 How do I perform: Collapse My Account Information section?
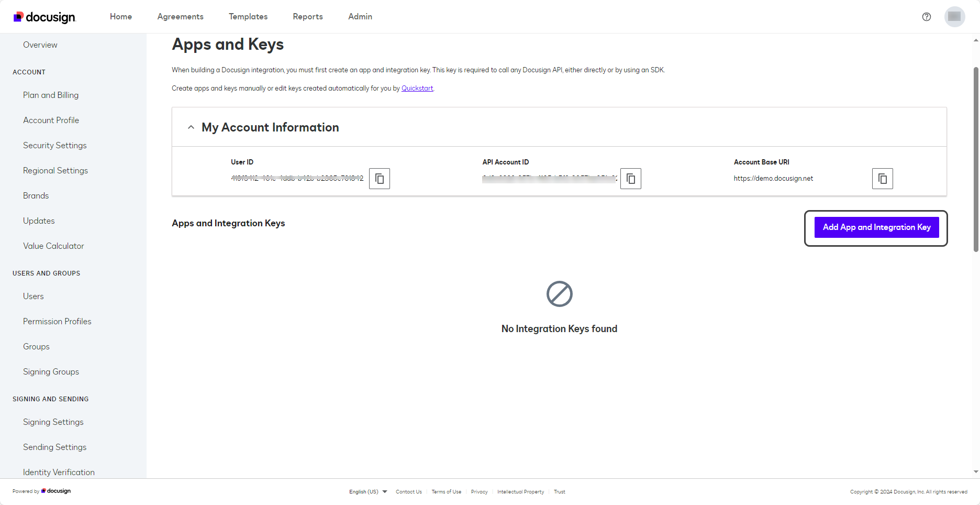pos(191,127)
